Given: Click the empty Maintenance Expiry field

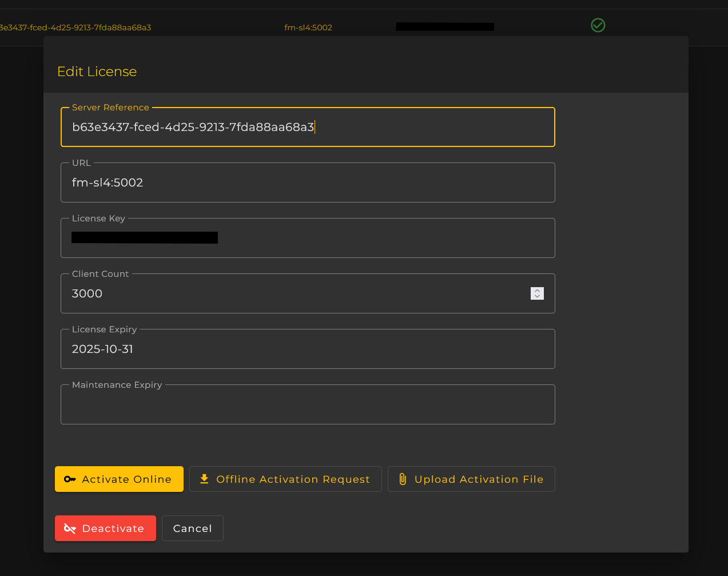Looking at the screenshot, I should click(308, 405).
